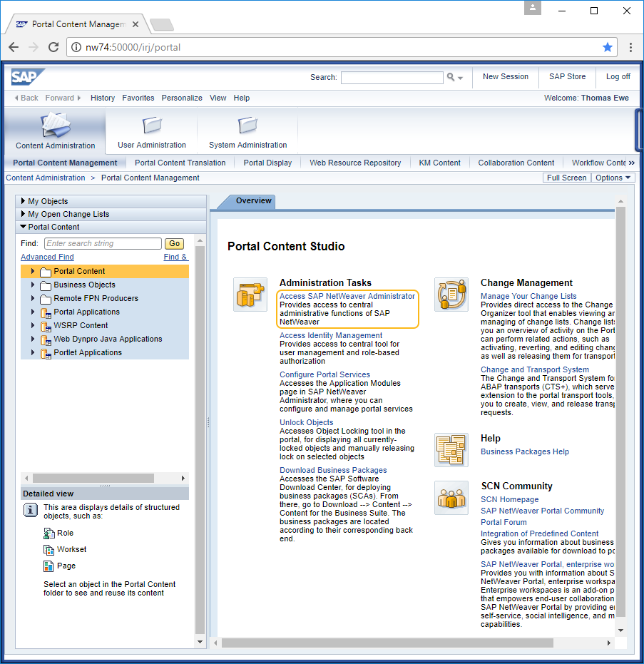
Task: Start a New Session
Action: coord(506,76)
